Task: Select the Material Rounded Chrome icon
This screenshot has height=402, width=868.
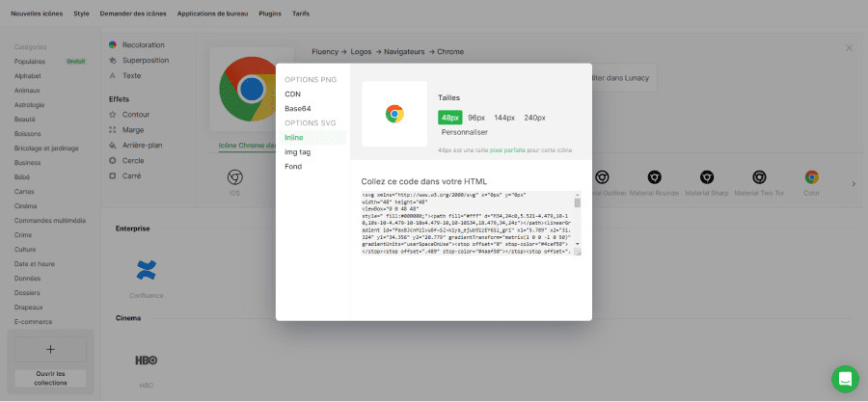Action: (654, 183)
